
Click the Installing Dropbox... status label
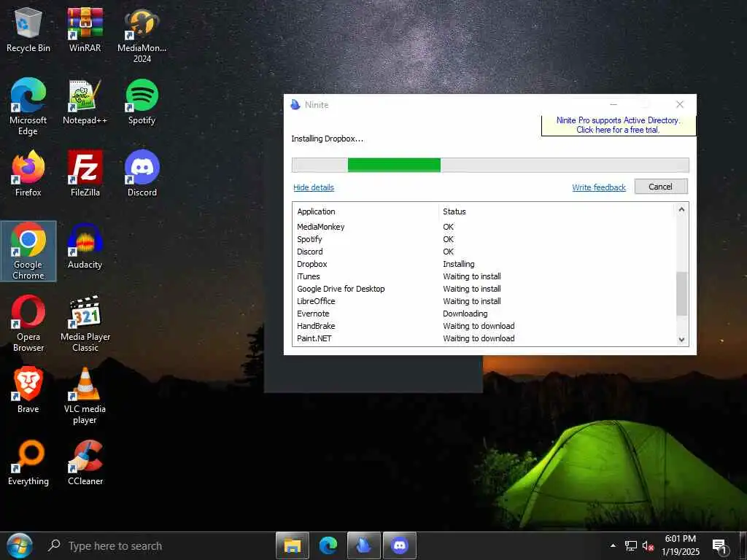327,139
